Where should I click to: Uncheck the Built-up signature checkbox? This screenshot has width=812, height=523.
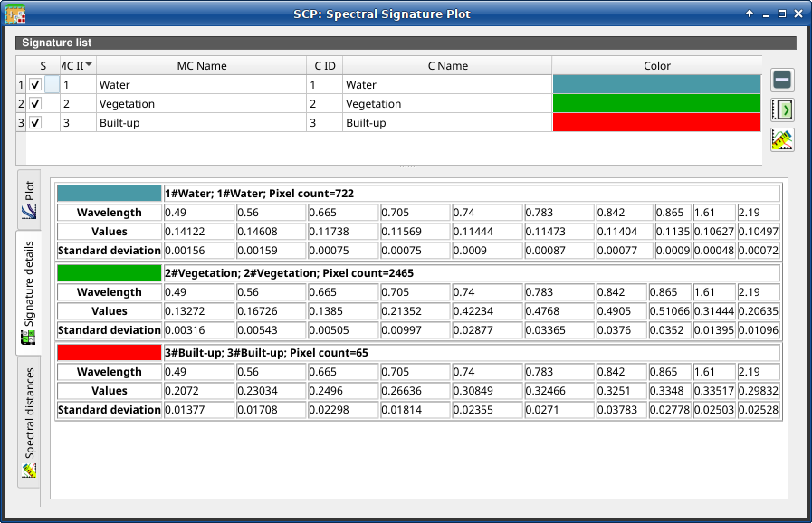(x=35, y=123)
